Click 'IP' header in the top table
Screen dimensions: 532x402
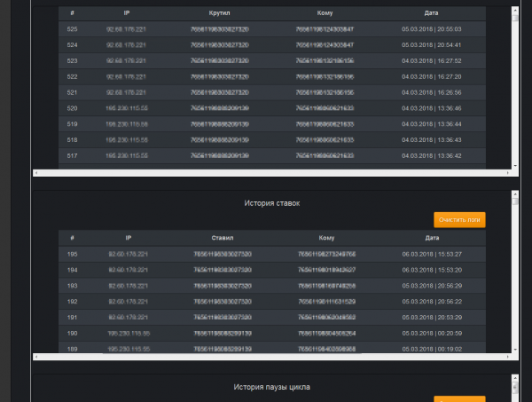128,14
